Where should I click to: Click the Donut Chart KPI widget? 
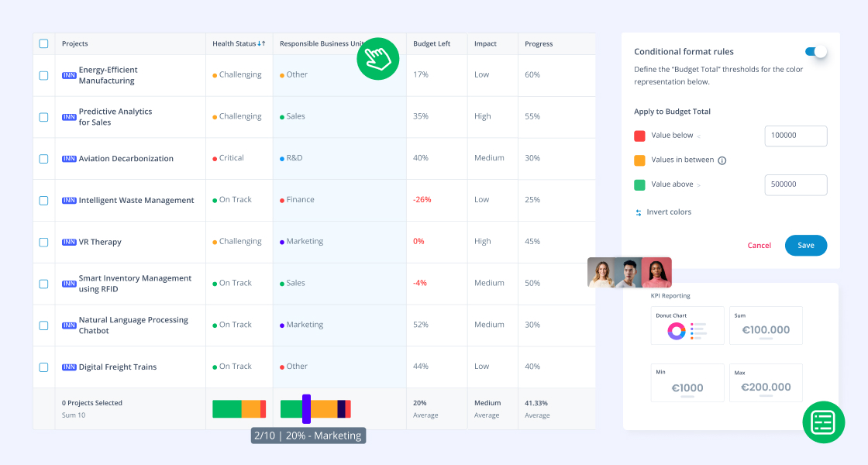pos(687,325)
